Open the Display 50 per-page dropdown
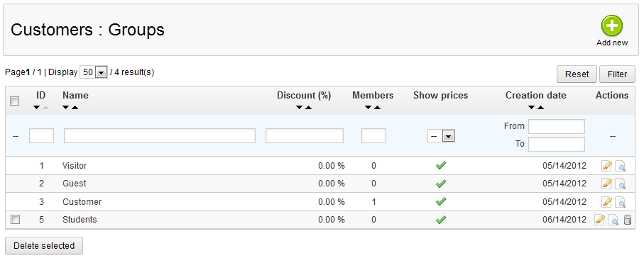 click(x=94, y=72)
